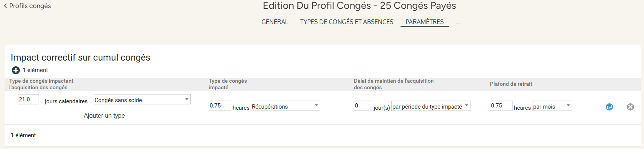This screenshot has height=149, width=644.
Task: Focus the 21.0 jours calendaires field
Action: point(28,99)
